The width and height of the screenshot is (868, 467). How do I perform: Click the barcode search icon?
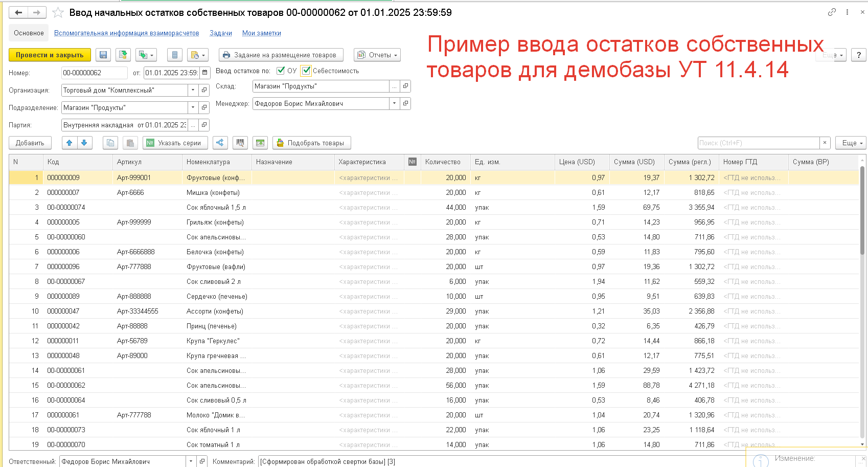[240, 143]
